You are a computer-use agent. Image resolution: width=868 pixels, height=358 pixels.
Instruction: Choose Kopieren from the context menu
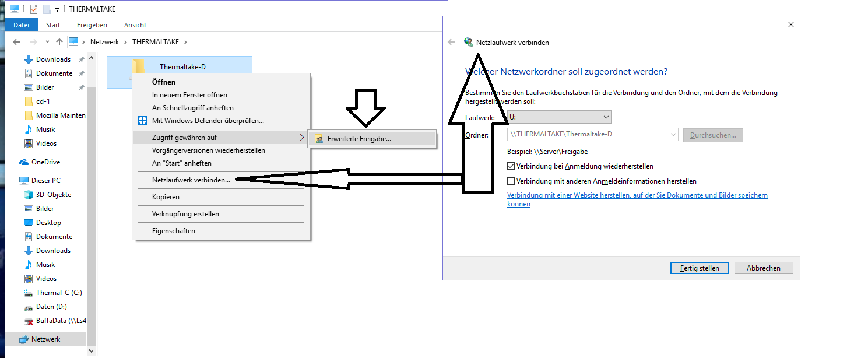(x=222, y=197)
